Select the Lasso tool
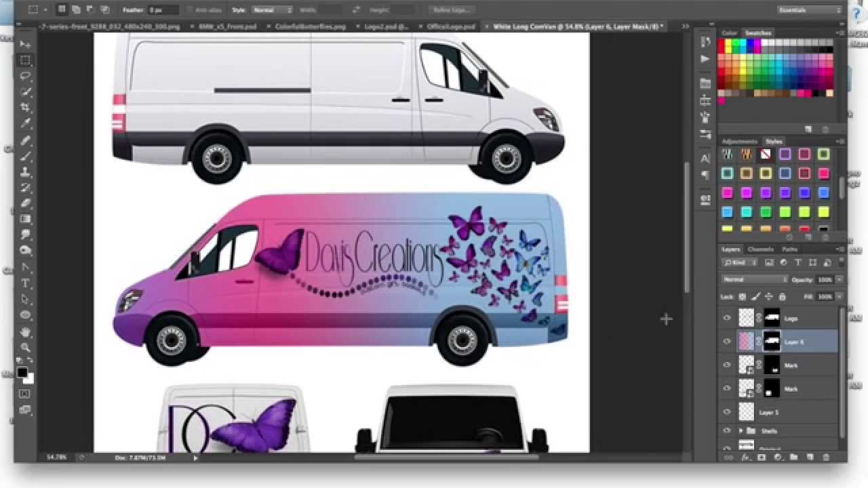Viewport: 868px width, 488px height. [26, 76]
